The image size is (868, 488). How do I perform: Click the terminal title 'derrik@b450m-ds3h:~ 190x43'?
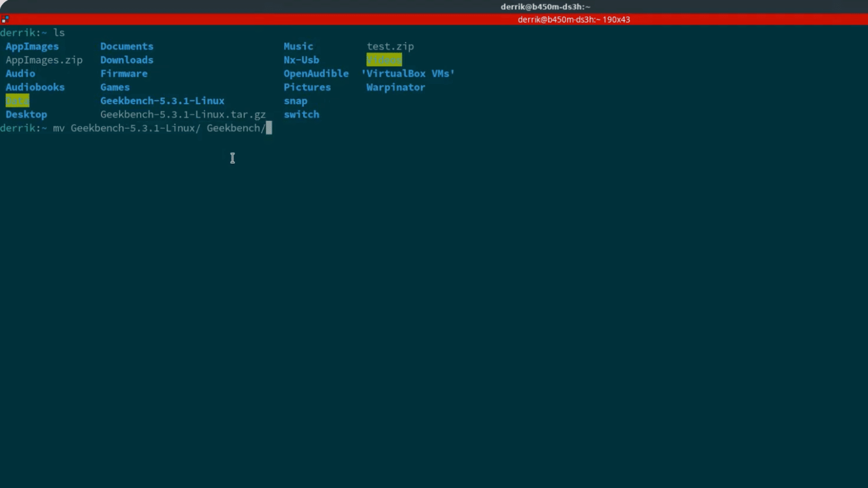pos(574,19)
